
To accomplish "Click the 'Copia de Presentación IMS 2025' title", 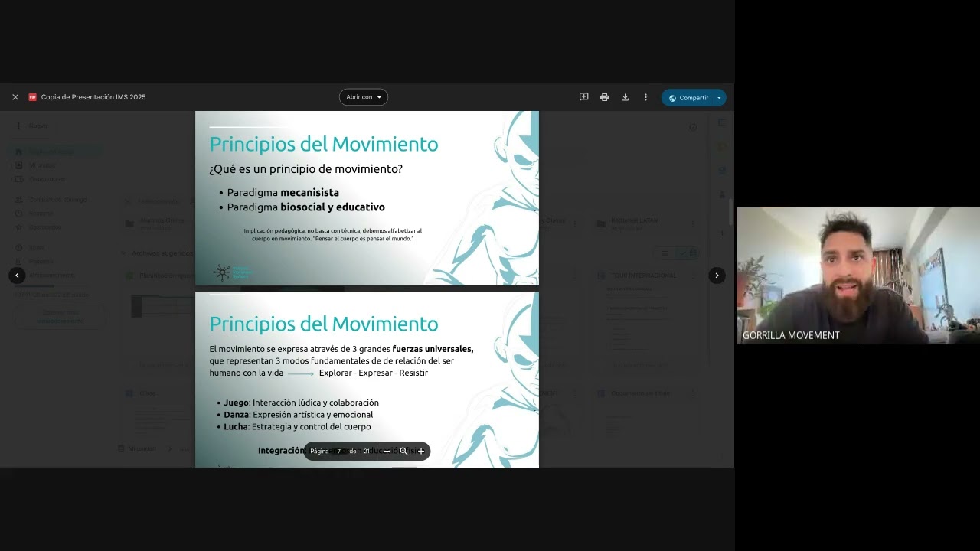I will pyautogui.click(x=93, y=97).
